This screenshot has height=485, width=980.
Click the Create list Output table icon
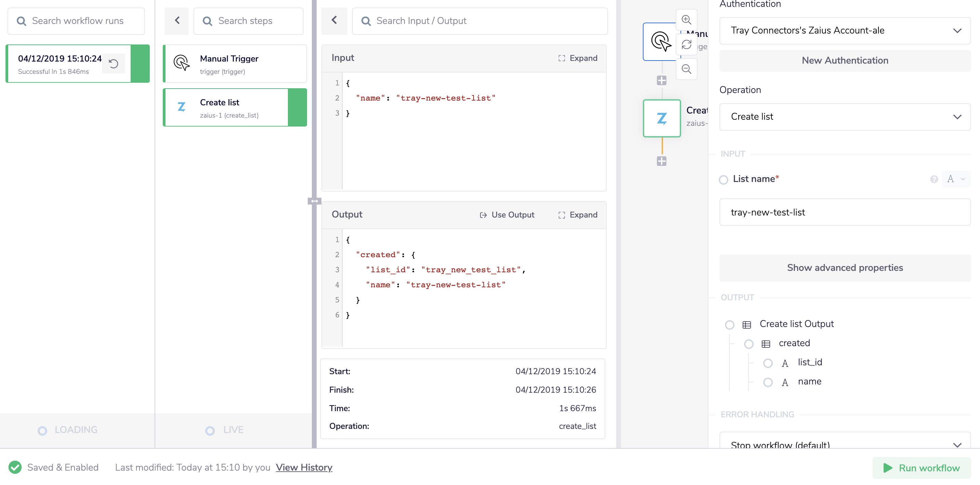tap(746, 325)
